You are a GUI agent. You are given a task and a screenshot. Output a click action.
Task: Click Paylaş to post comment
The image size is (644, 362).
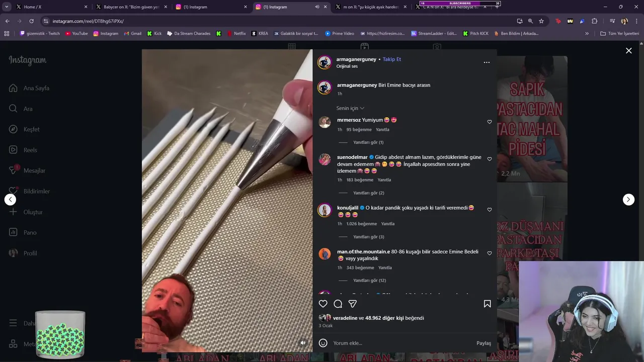(484, 343)
